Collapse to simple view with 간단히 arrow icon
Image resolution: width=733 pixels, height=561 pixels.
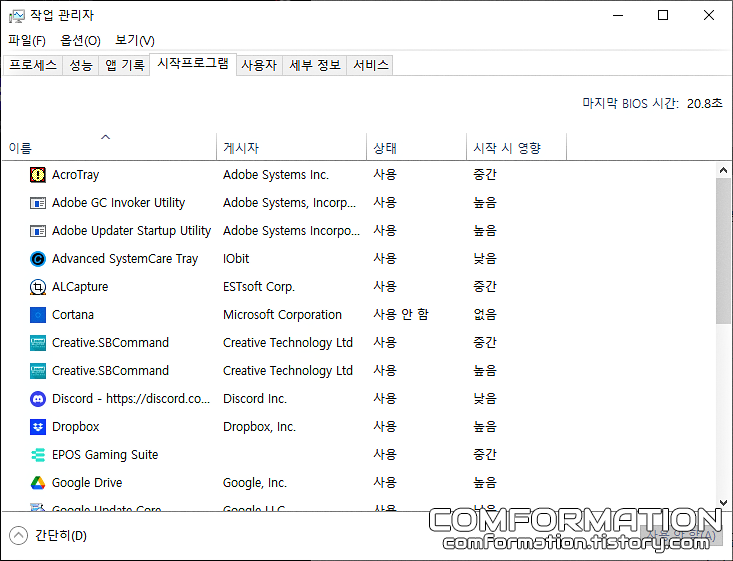(18, 536)
